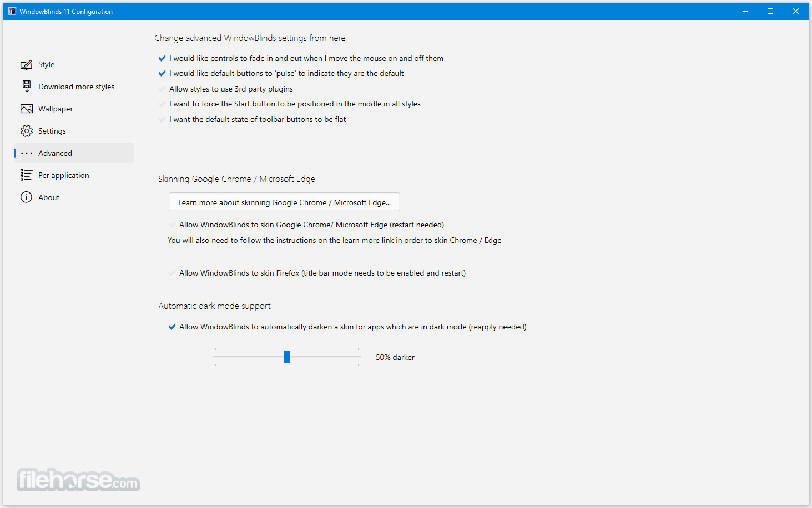The height and width of the screenshot is (508, 812).
Task: Minimize the WindowBlinds Configuration window
Action: pos(745,11)
